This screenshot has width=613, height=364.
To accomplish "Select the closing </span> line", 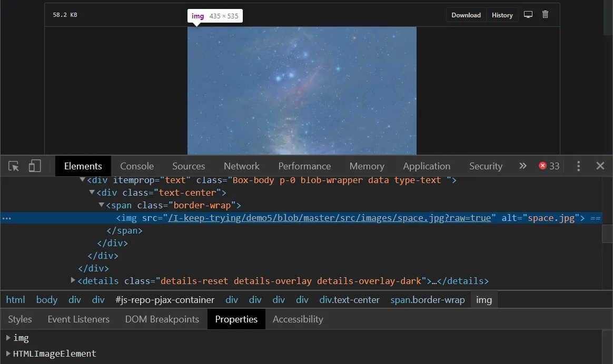I will coord(124,230).
